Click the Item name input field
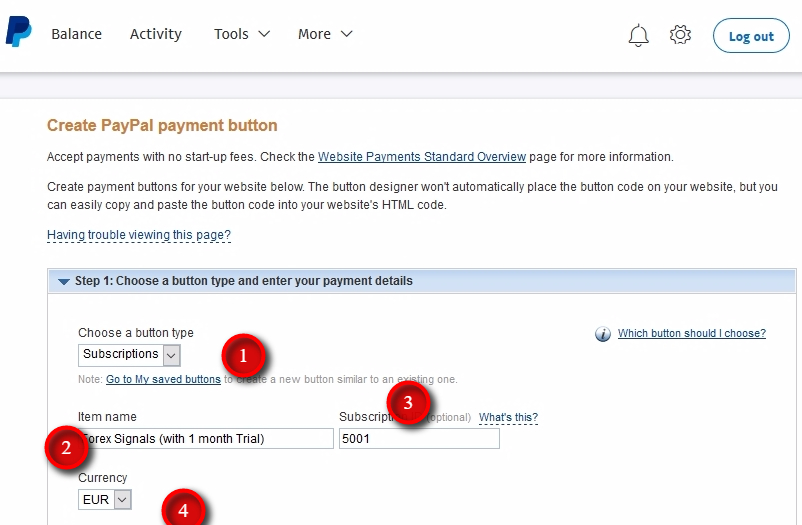The width and height of the screenshot is (802, 525). pyautogui.click(x=206, y=439)
